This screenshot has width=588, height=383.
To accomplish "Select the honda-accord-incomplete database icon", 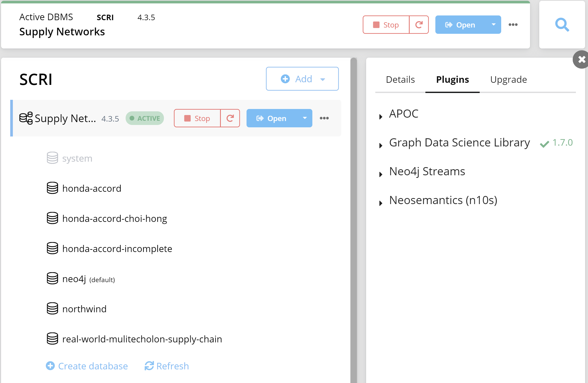I will tap(52, 248).
